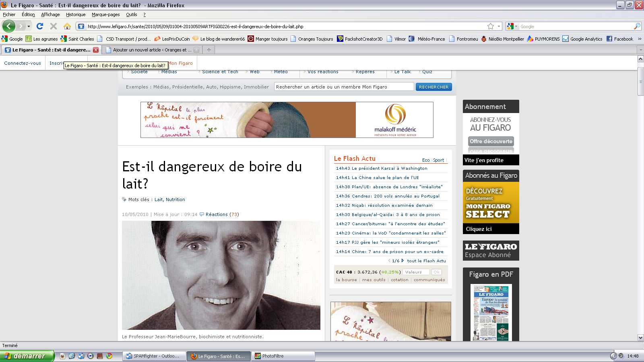
Task: Open the Fichier menu
Action: [x=9, y=14]
